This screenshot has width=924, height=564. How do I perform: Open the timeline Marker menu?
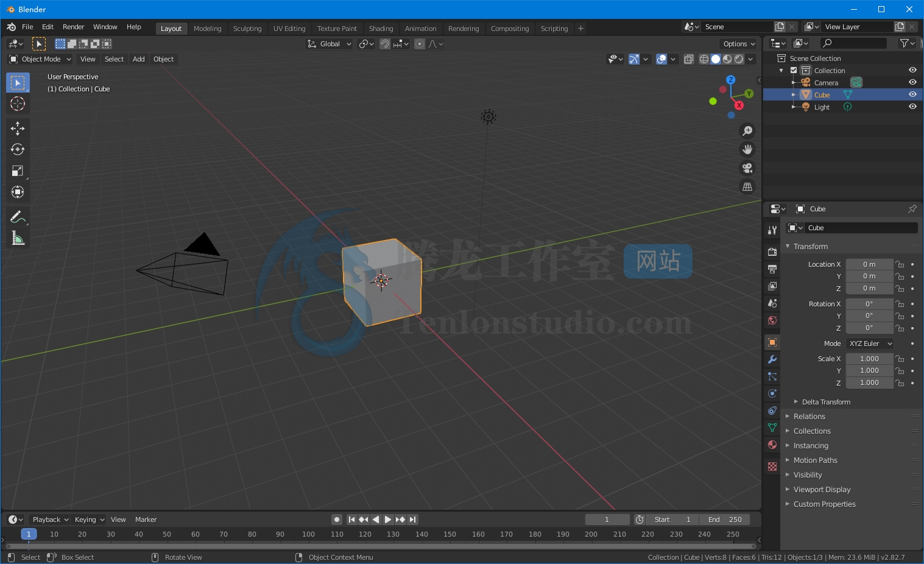coord(146,520)
